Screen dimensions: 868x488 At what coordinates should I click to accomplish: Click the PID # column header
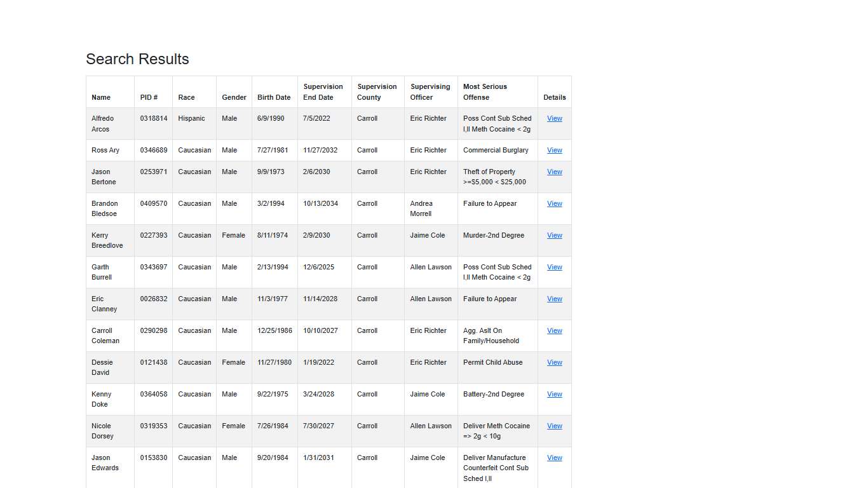(149, 97)
